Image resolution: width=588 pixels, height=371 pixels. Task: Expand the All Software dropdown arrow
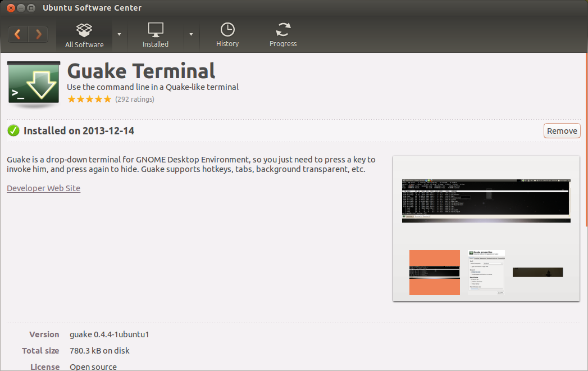point(119,34)
